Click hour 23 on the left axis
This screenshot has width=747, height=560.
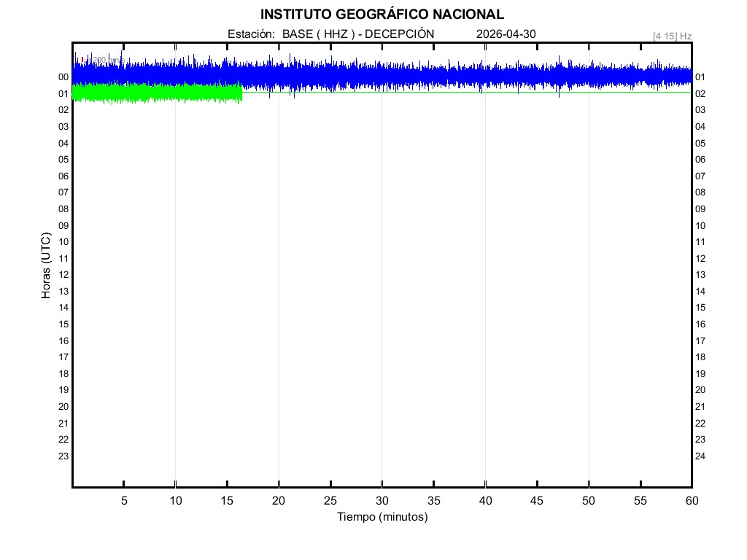(63, 456)
